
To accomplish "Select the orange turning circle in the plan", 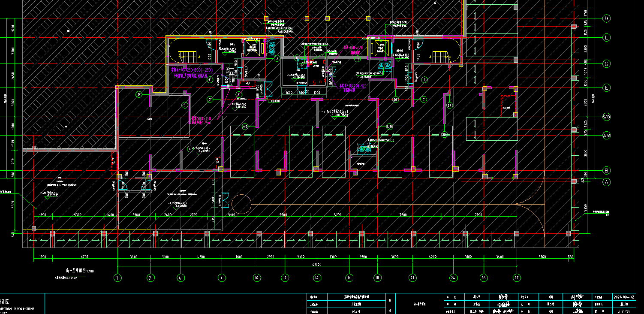I will click(241, 204).
